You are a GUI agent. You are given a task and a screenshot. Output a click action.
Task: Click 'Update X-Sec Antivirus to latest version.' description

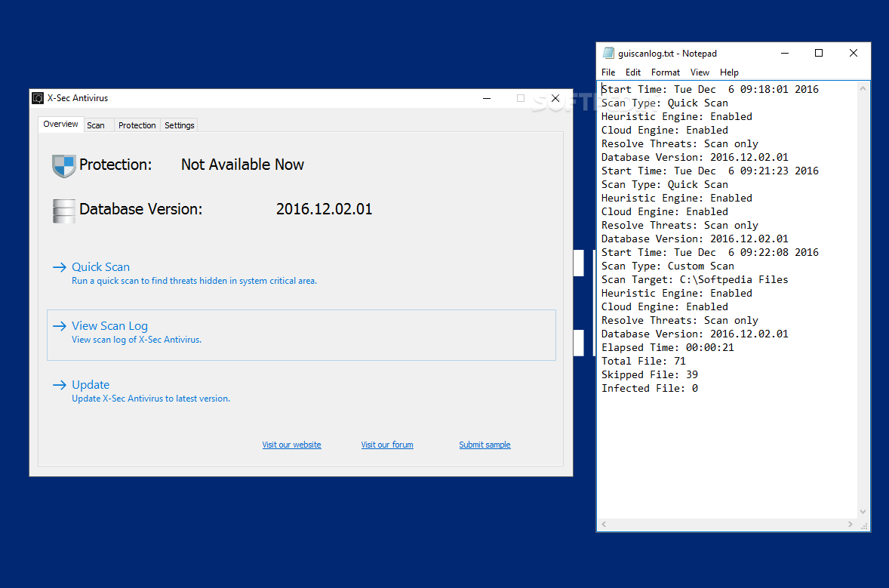coord(151,399)
